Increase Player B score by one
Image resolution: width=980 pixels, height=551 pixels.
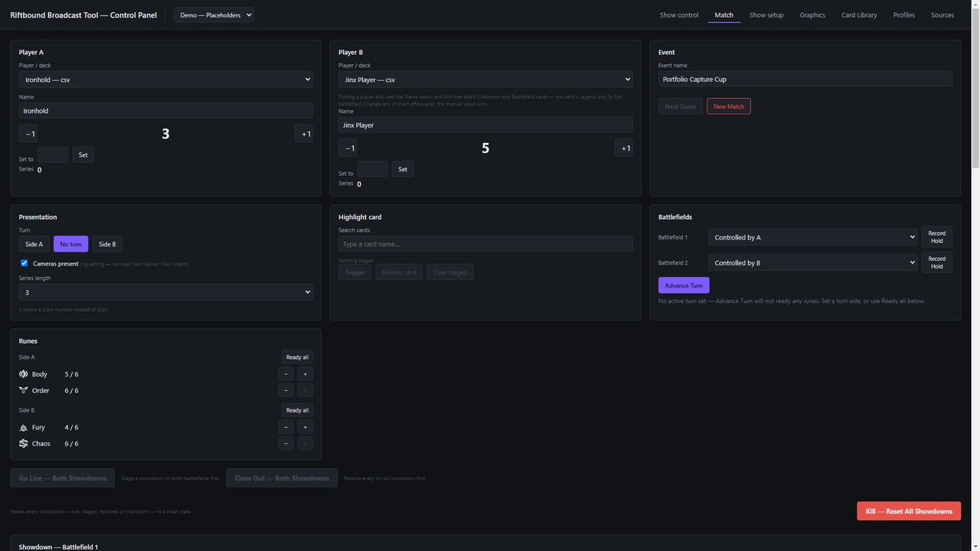[x=624, y=148]
